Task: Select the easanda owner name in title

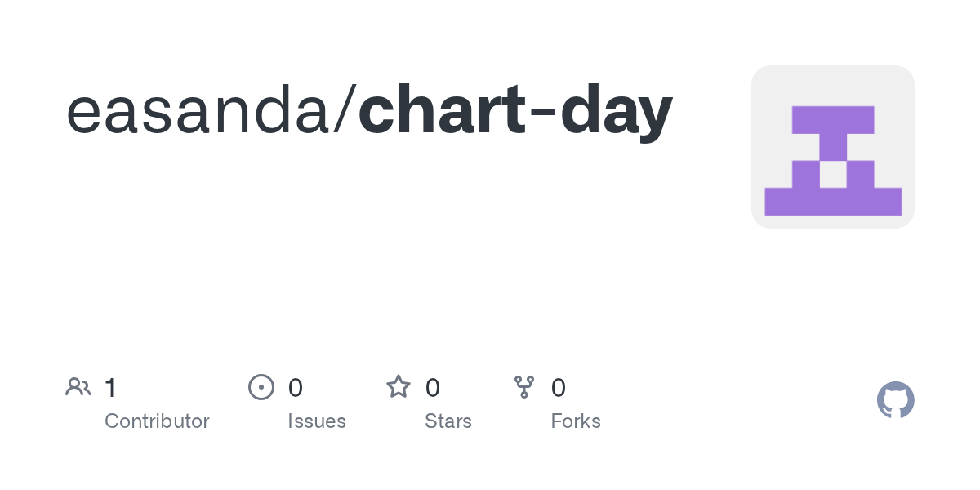Action: pos(200,112)
